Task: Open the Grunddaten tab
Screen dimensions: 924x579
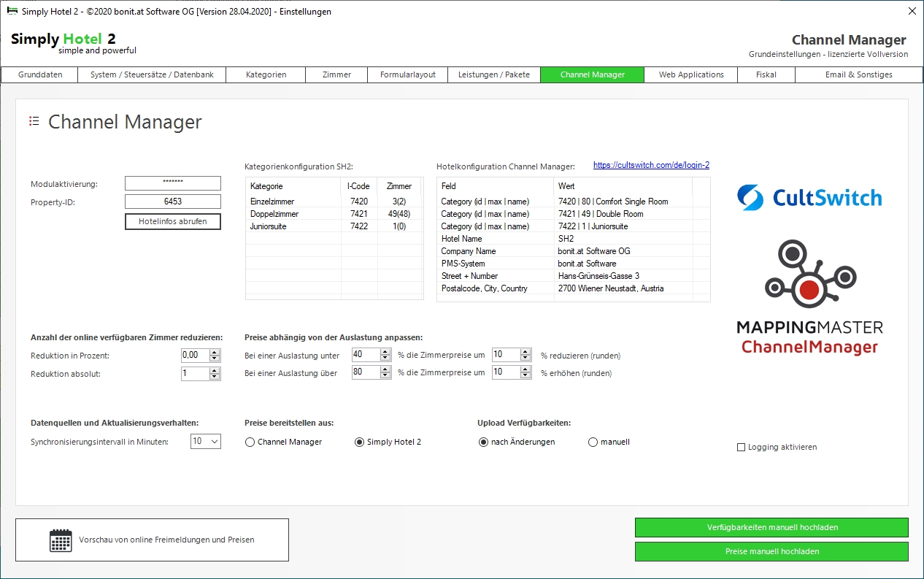Action: coord(40,74)
